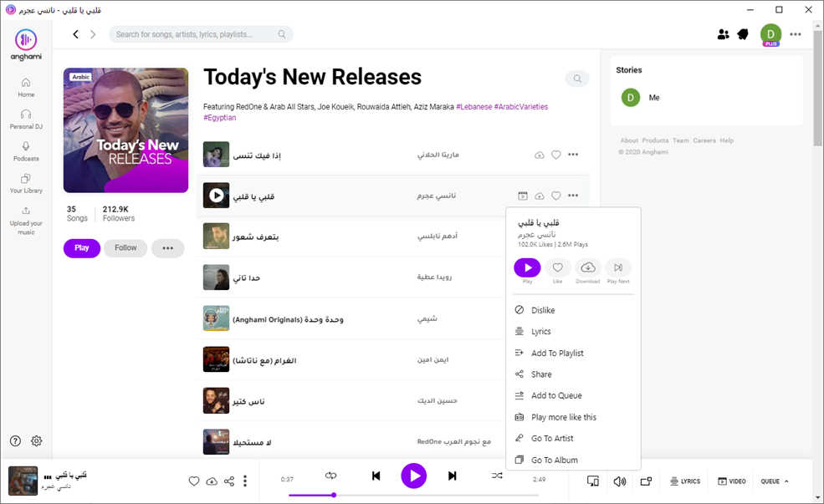Click the playlist search magnifier button
Image resolution: width=824 pixels, height=504 pixels.
[577, 79]
